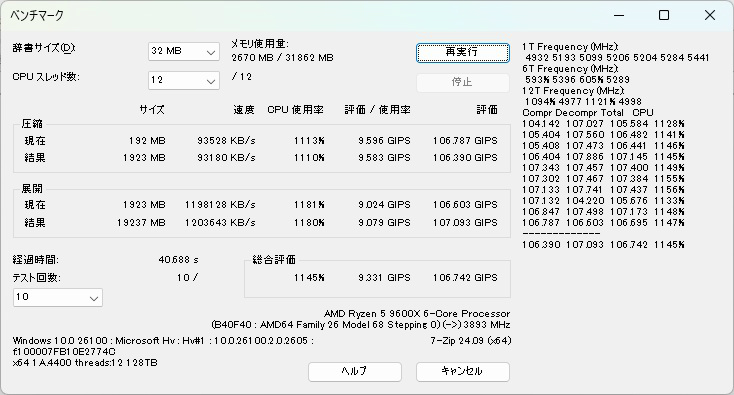734x395 pixels.
Task: Close the ベンチマーク window
Action: pos(710,15)
